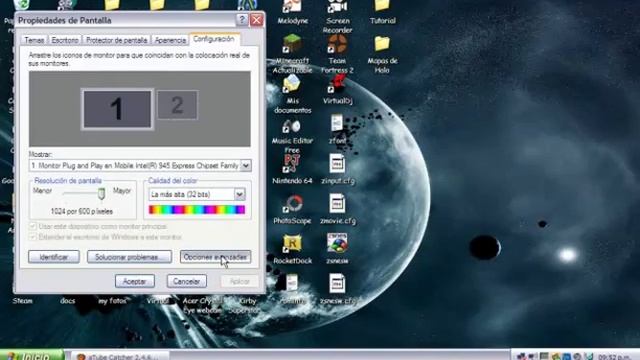
Task: Open the Inicio start menu
Action: 32,355
